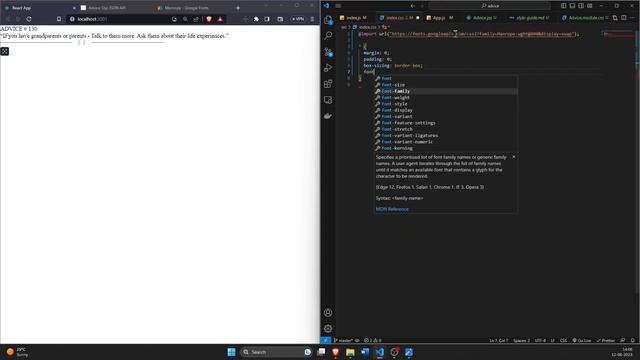640x360 pixels.
Task: Open the Accounts icon in VS Code
Action: (328, 313)
